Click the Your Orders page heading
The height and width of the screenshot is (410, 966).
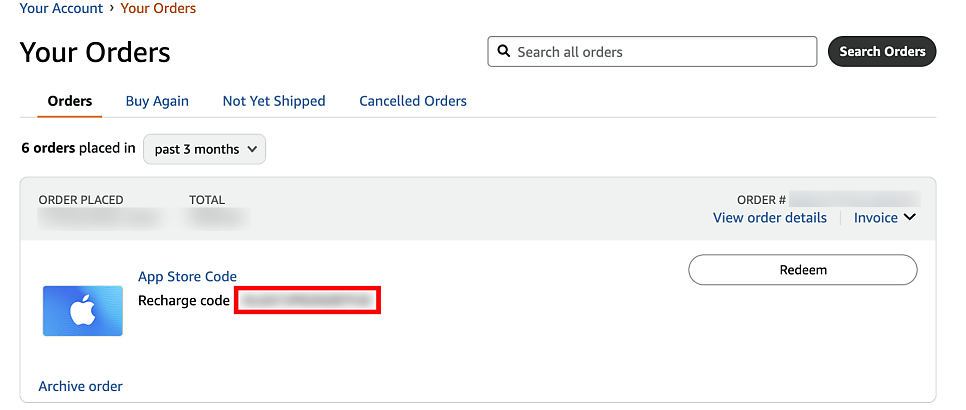click(x=95, y=52)
